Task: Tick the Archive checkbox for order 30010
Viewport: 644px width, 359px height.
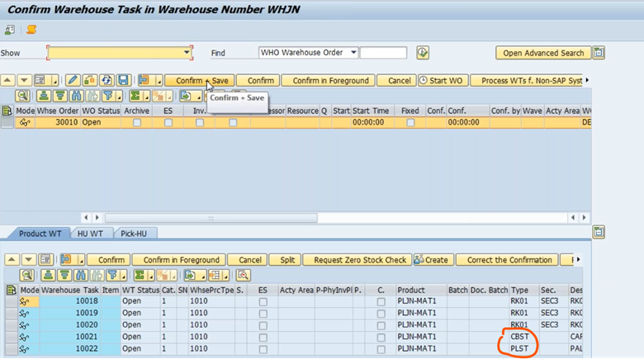Action: coord(137,122)
